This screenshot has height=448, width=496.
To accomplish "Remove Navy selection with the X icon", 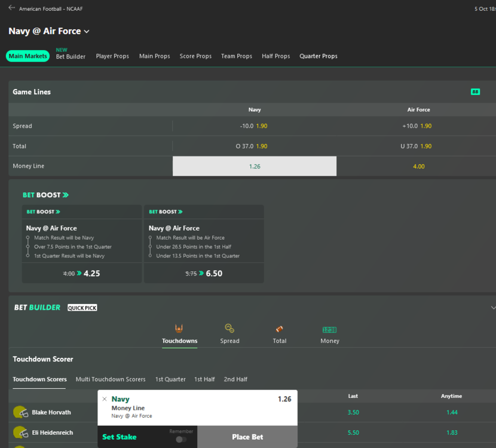I will tap(105, 399).
